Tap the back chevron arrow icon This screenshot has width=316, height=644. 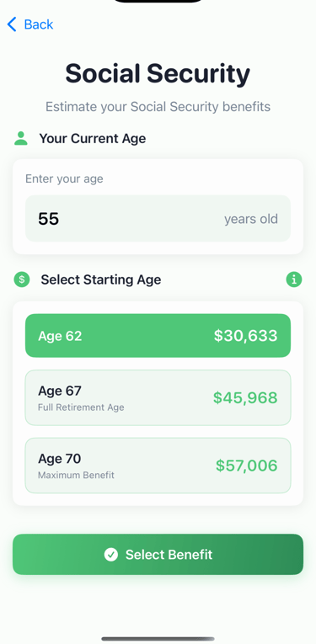click(12, 24)
